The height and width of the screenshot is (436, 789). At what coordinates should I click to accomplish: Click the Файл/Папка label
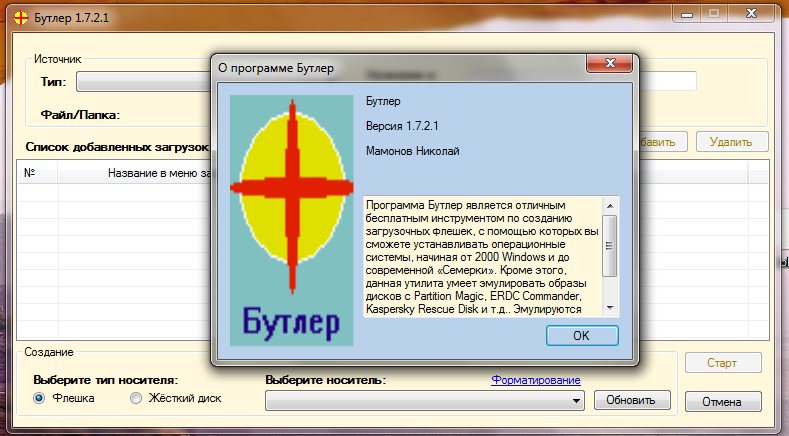click(80, 115)
